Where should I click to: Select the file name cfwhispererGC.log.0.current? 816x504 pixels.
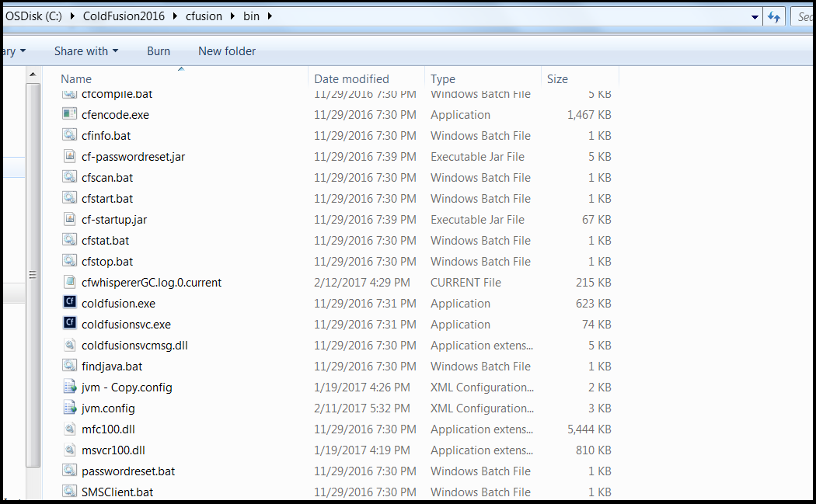click(152, 283)
